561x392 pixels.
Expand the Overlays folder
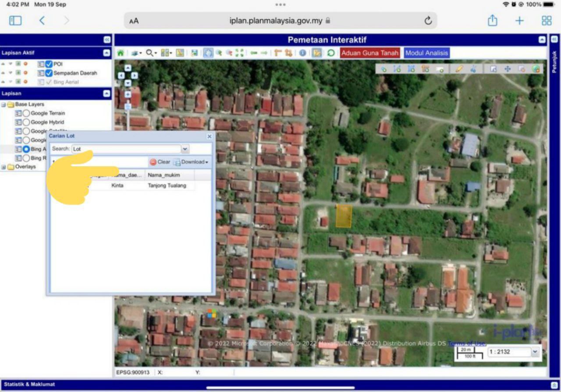(4, 167)
